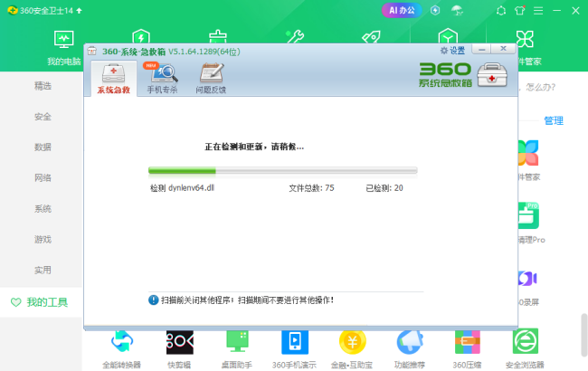Click the 管理 link
Screen dimensions: 588x371
554,120
